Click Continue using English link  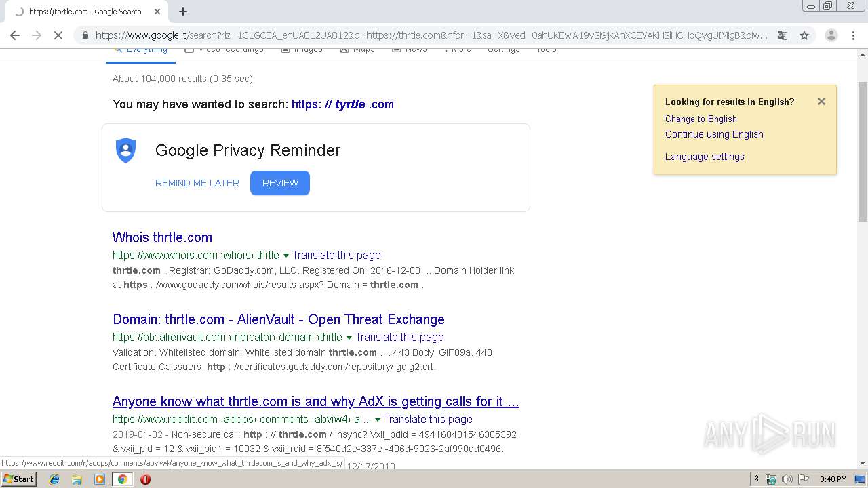pyautogui.click(x=714, y=134)
